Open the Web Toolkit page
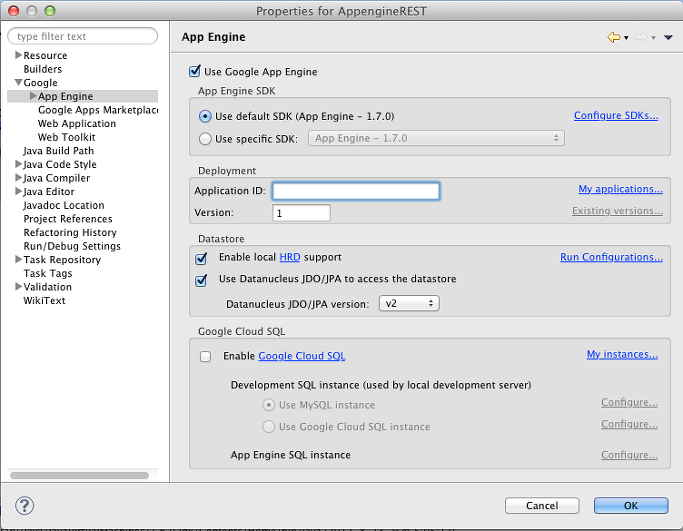Viewport: 683px width, 531px height. 66,137
